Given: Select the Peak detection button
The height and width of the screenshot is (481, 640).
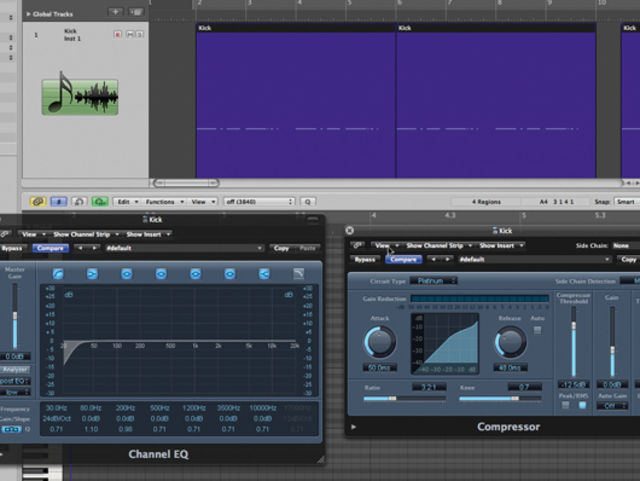Looking at the screenshot, I should click(565, 405).
